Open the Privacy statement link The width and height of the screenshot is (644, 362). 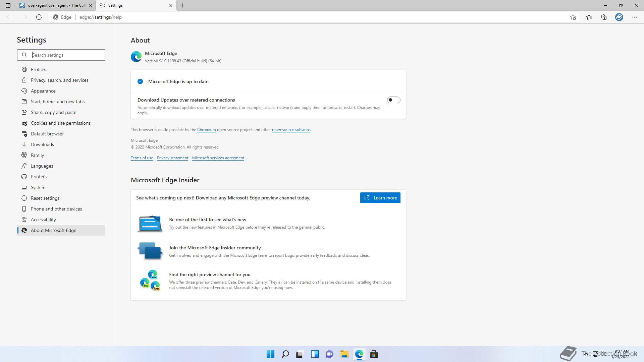[172, 158]
